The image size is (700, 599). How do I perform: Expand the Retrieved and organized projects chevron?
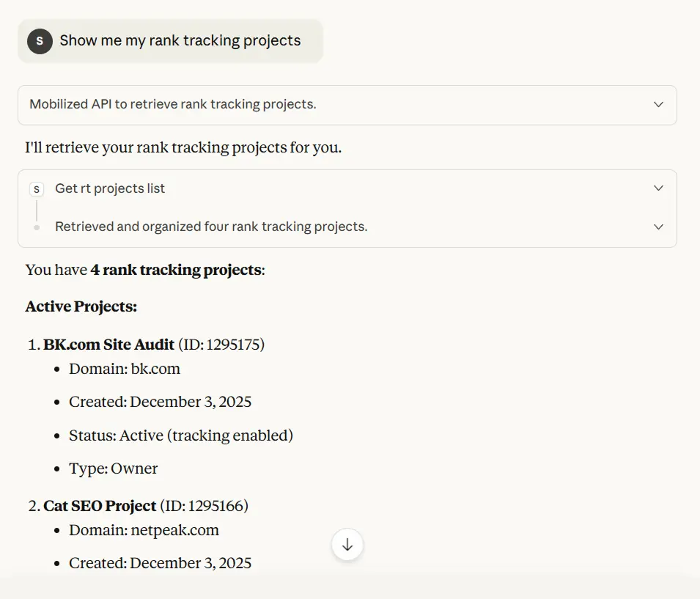[657, 227]
